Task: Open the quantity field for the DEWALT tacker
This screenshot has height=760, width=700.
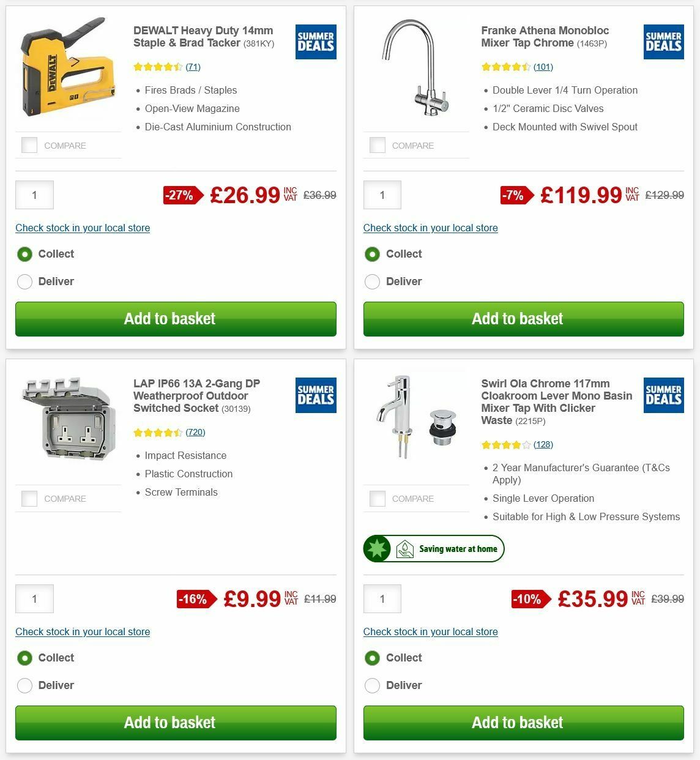Action: tap(34, 195)
